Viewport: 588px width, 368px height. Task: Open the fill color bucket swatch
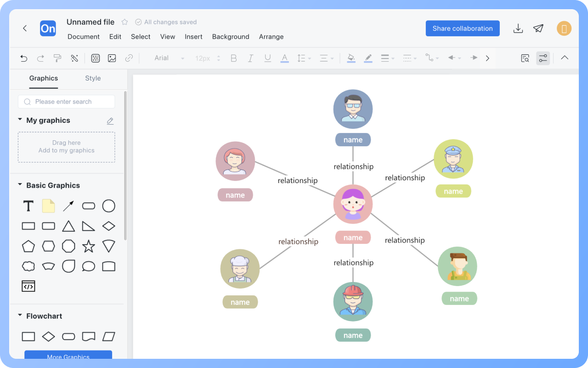tap(351, 58)
